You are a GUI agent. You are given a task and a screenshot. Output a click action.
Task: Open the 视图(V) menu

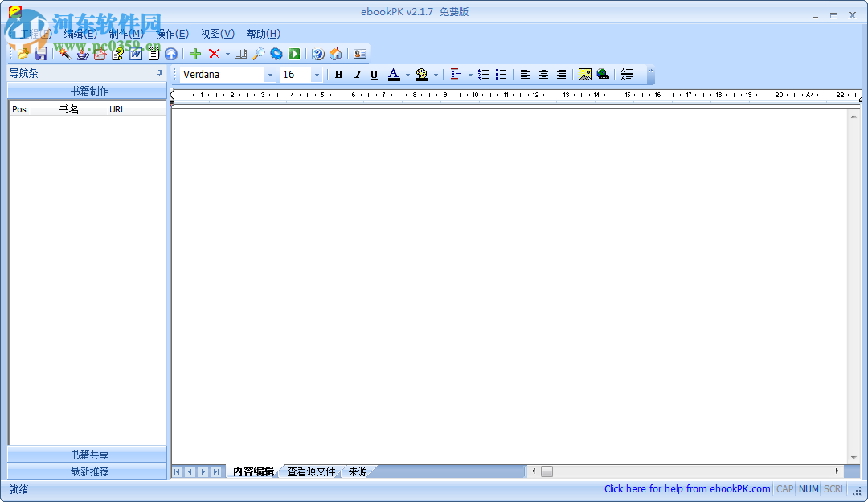(x=215, y=34)
